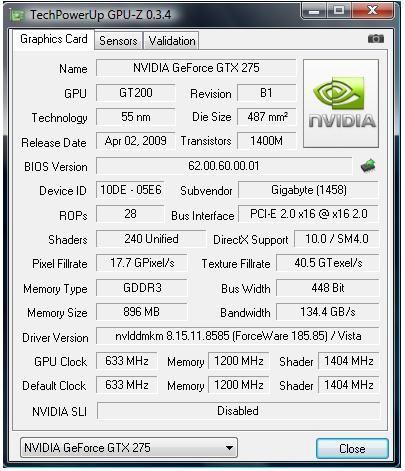Click the Name field showing GeForce GTX 275
The height and width of the screenshot is (471, 405).
[x=196, y=68]
